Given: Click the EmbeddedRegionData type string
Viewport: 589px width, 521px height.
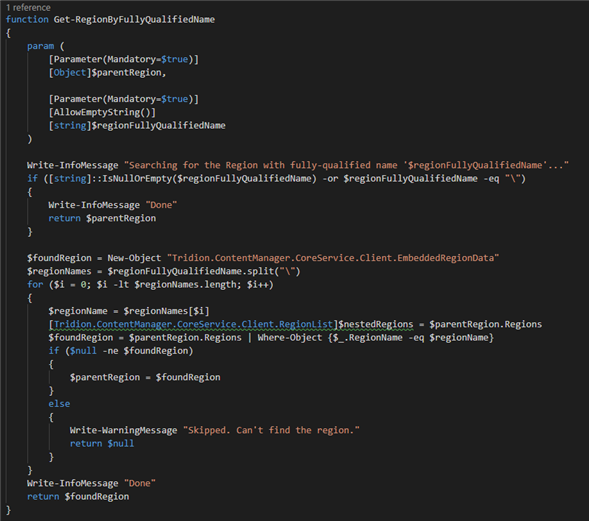Looking at the screenshot, I should point(333,258).
